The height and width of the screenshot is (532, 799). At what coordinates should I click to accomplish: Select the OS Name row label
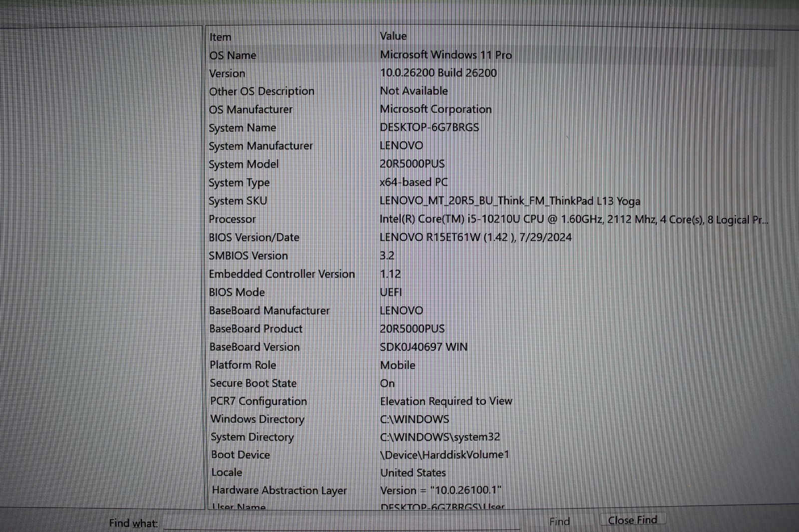pos(233,55)
